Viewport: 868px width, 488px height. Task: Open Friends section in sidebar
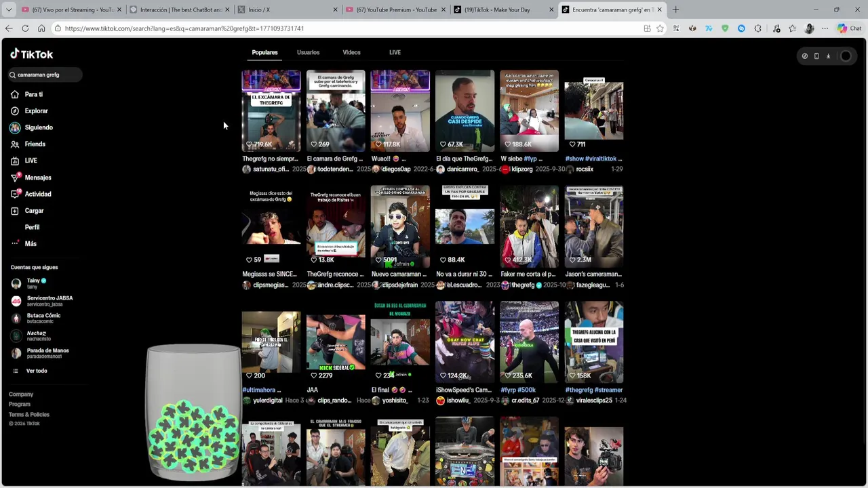click(x=28, y=144)
